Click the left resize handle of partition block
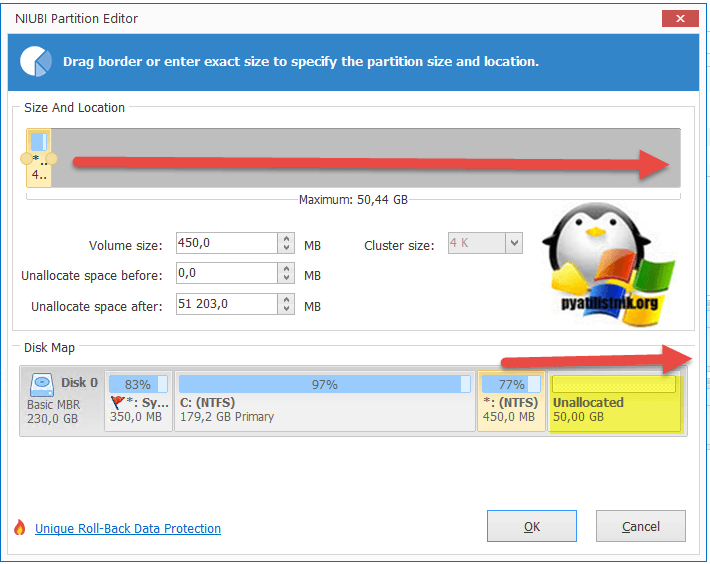Image resolution: width=710 pixels, height=564 pixels. tap(26, 159)
